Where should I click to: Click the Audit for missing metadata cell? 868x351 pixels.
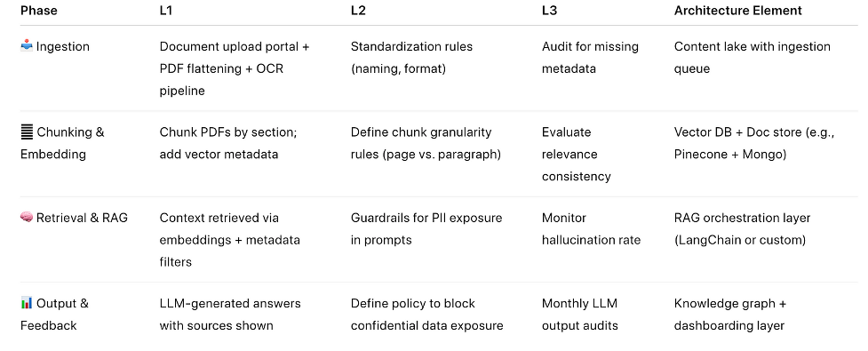pos(590,58)
